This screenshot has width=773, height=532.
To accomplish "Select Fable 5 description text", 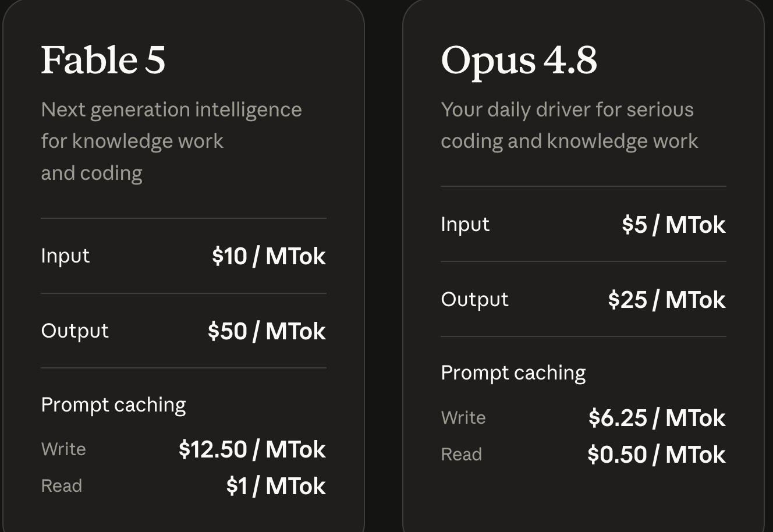I will (x=171, y=141).
